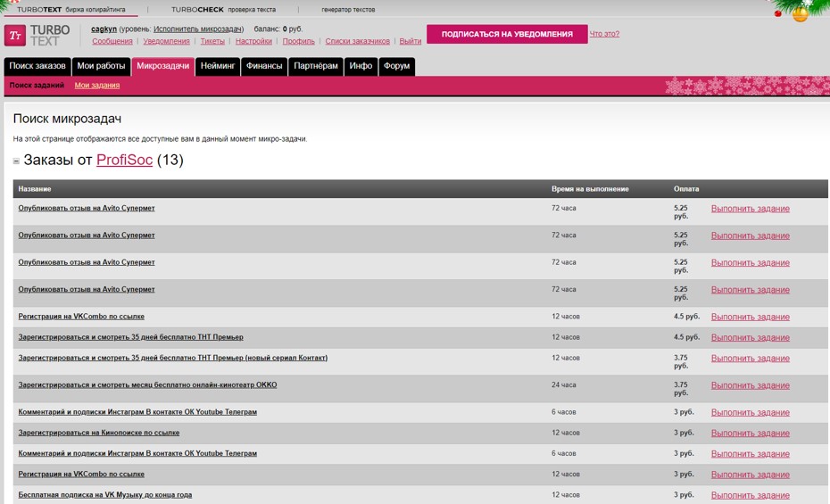Screen dimensions: 830x504
Task: Switch to the Мои работы tab
Action: tap(101, 66)
